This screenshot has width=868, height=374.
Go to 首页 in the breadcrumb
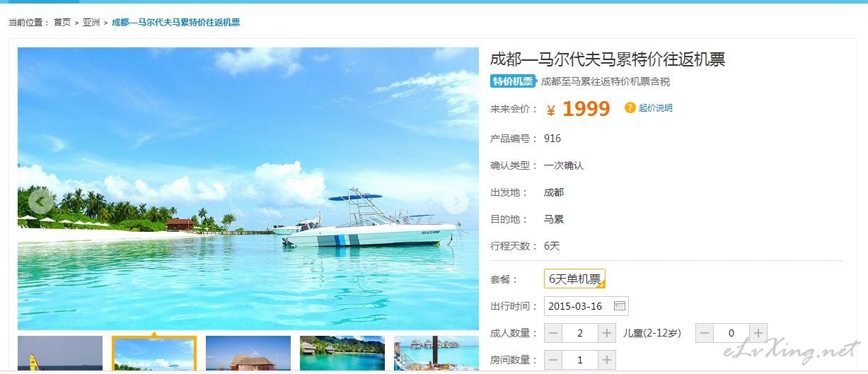pyautogui.click(x=62, y=23)
